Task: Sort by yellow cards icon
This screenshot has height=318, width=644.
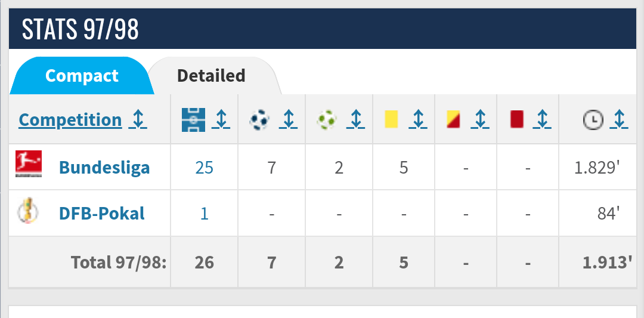Action: [x=391, y=120]
